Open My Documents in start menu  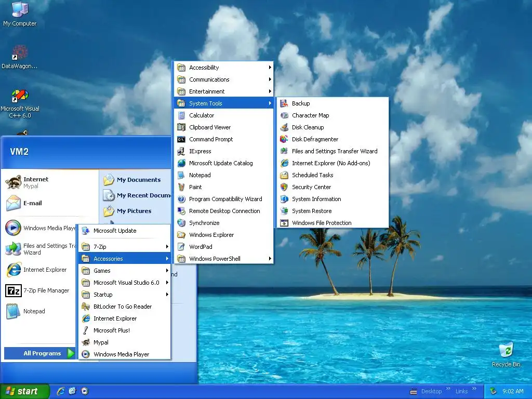click(x=136, y=180)
